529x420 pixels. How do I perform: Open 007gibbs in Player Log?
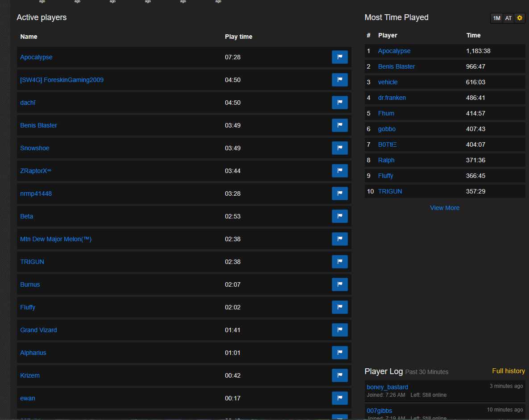pyautogui.click(x=379, y=411)
